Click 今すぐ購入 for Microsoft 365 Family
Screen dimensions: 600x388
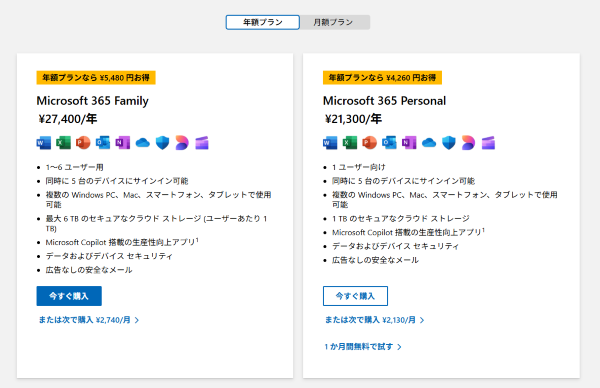[69, 296]
